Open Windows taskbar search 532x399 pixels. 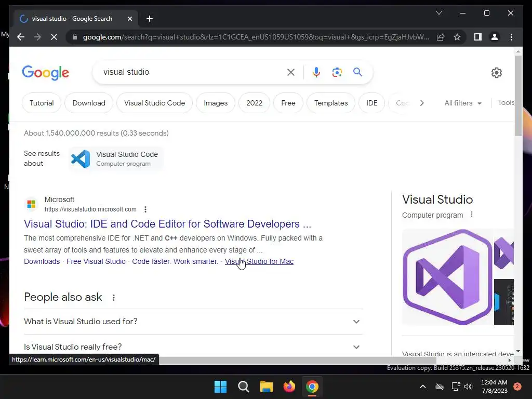tap(243, 387)
